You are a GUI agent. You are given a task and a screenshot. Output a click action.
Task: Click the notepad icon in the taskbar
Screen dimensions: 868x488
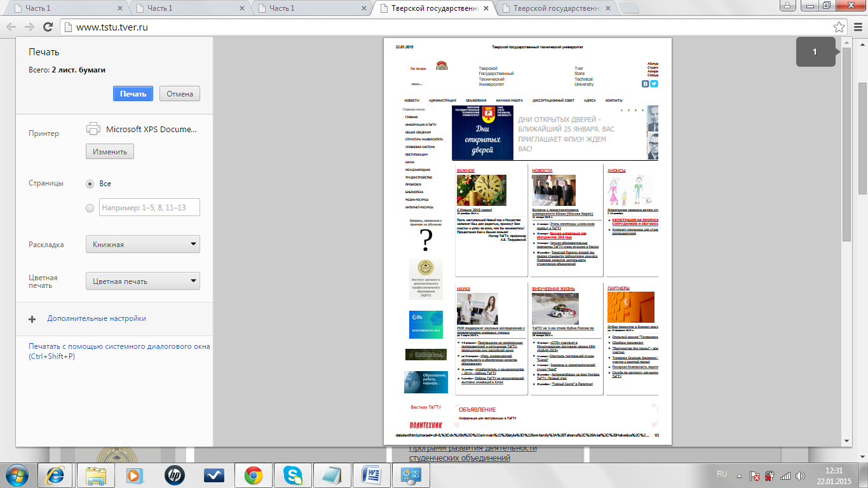point(332,475)
